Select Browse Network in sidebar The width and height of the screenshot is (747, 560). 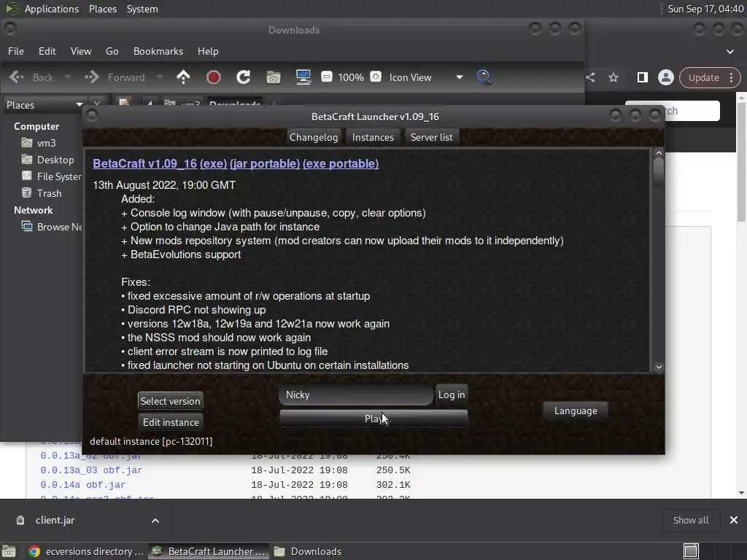click(x=51, y=227)
